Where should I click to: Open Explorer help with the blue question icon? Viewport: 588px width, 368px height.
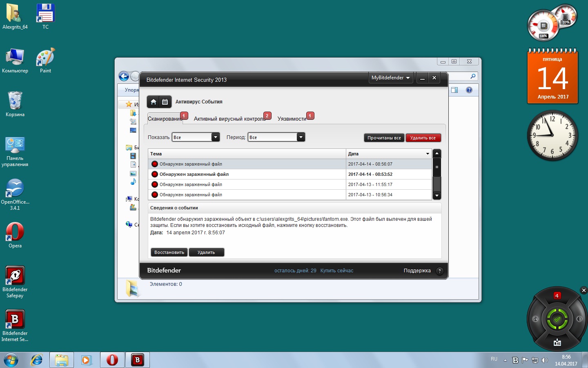click(469, 90)
